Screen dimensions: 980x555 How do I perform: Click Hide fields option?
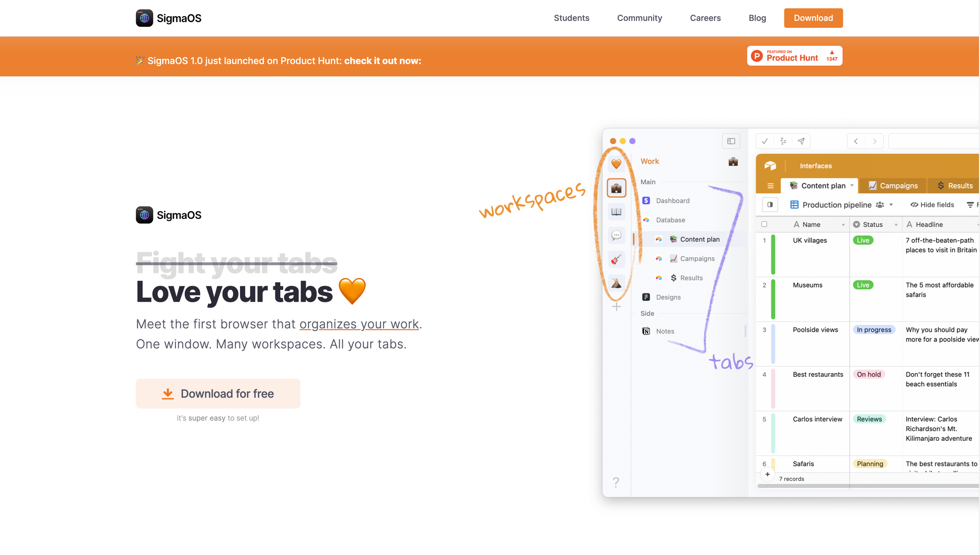(x=932, y=205)
